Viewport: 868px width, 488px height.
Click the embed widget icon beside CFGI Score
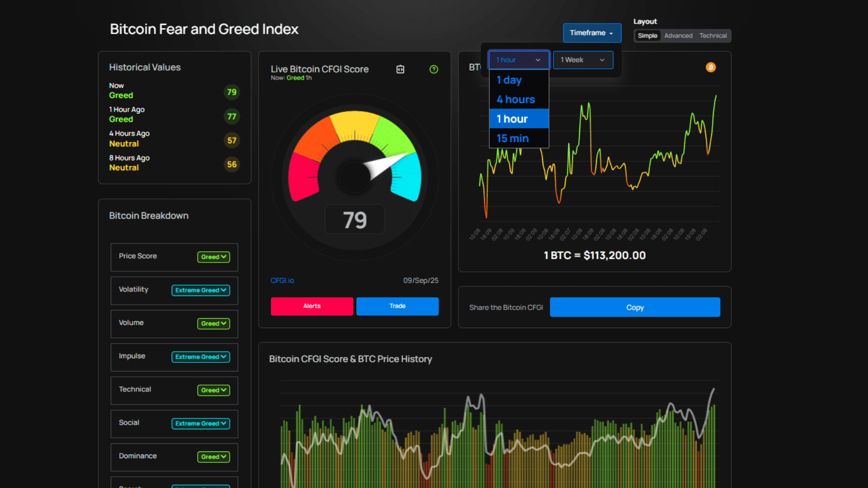400,69
